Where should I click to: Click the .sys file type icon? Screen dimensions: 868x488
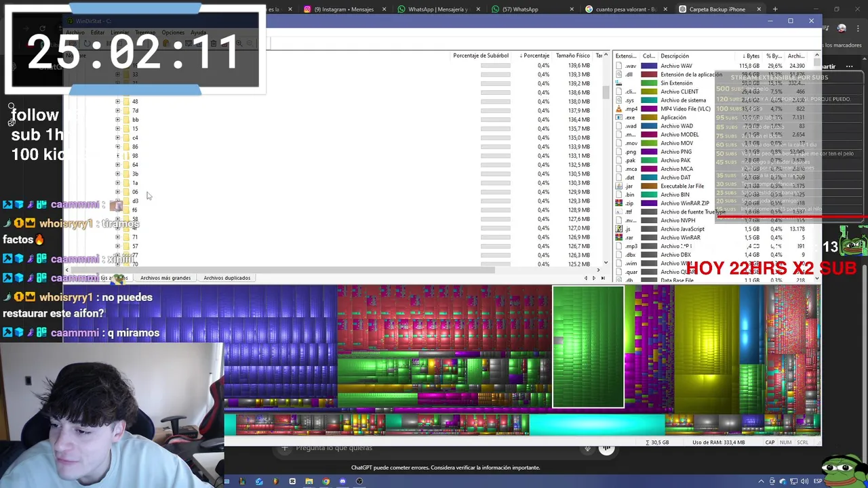click(619, 100)
